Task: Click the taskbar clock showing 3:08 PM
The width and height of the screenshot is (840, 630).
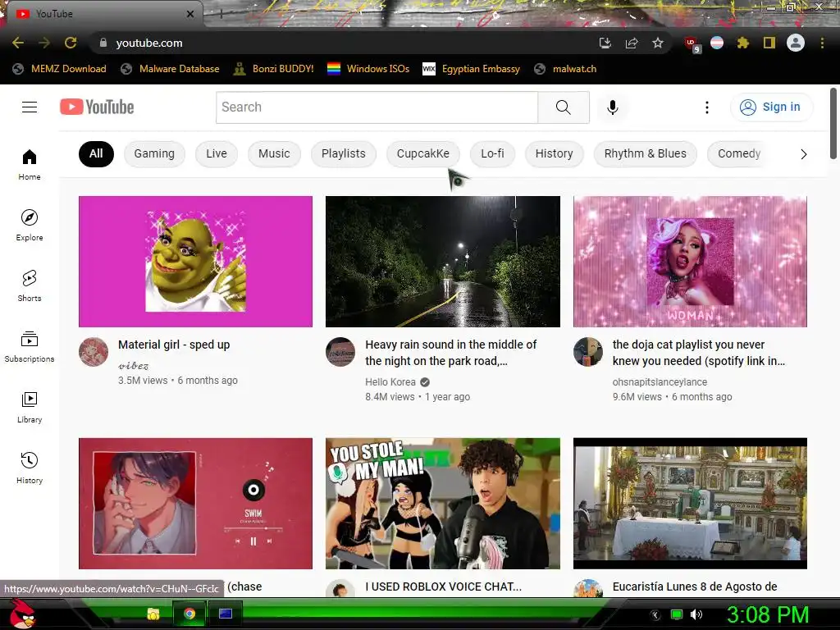Action: pos(767,614)
